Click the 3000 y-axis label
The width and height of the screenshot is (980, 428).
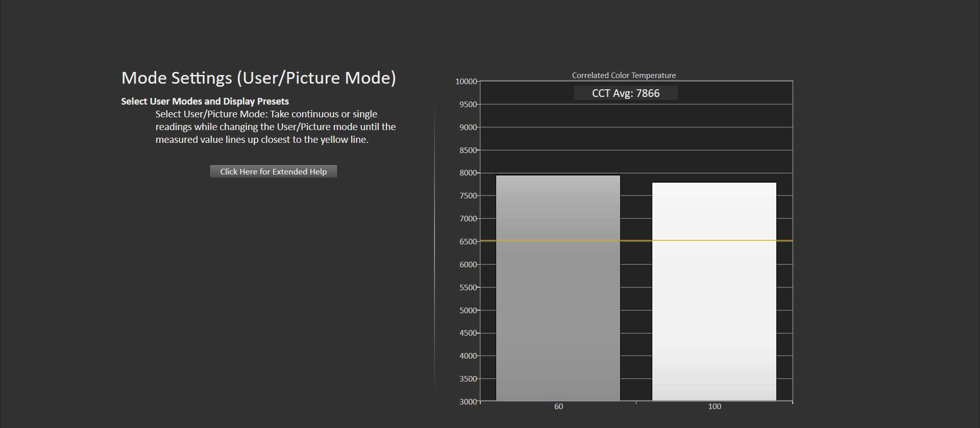pos(468,401)
